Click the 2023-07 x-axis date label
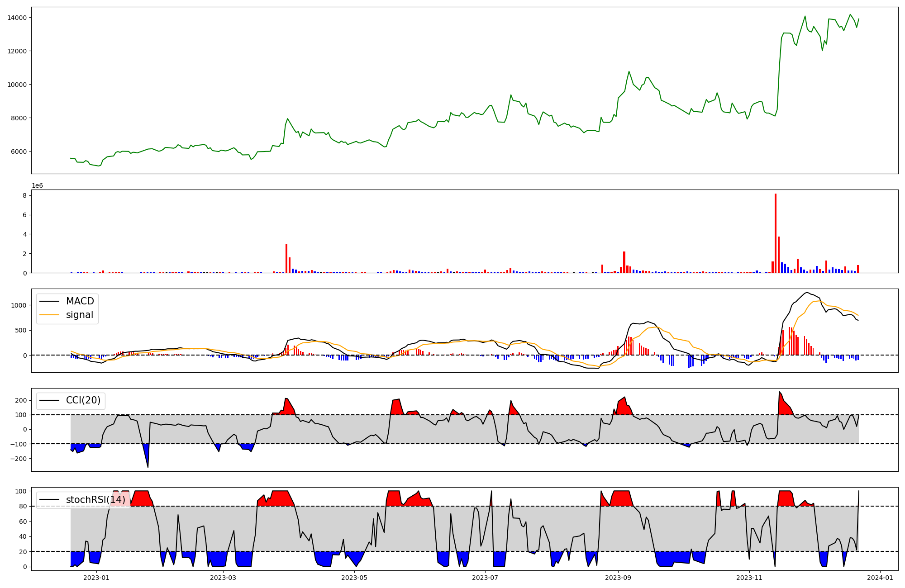 (x=485, y=578)
